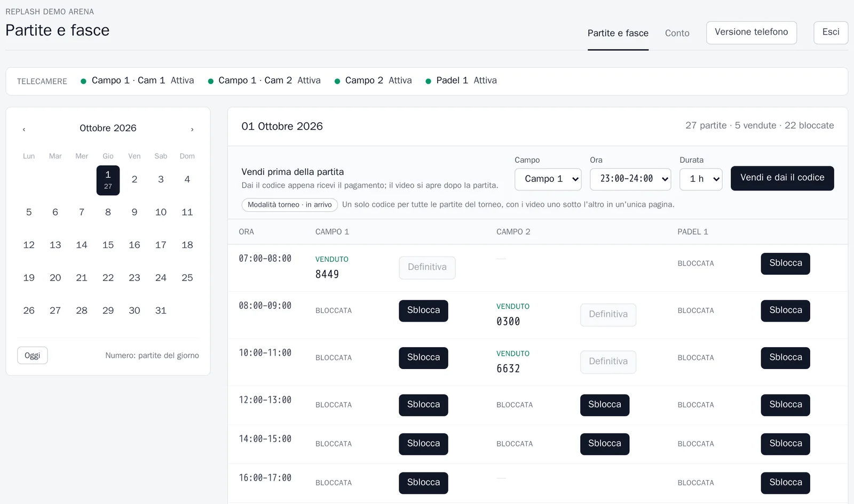Pick October 31 on the calendar
The image size is (854, 504).
click(161, 311)
